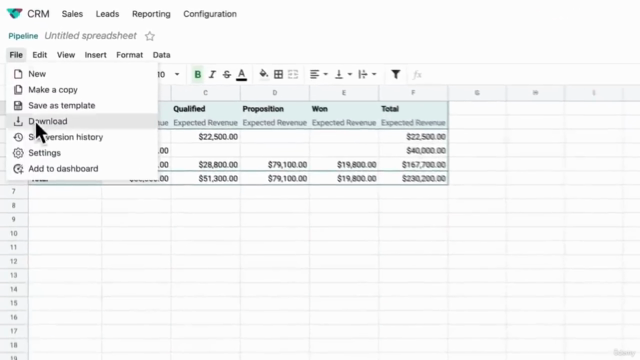Choose Add to dashboard

82,169
